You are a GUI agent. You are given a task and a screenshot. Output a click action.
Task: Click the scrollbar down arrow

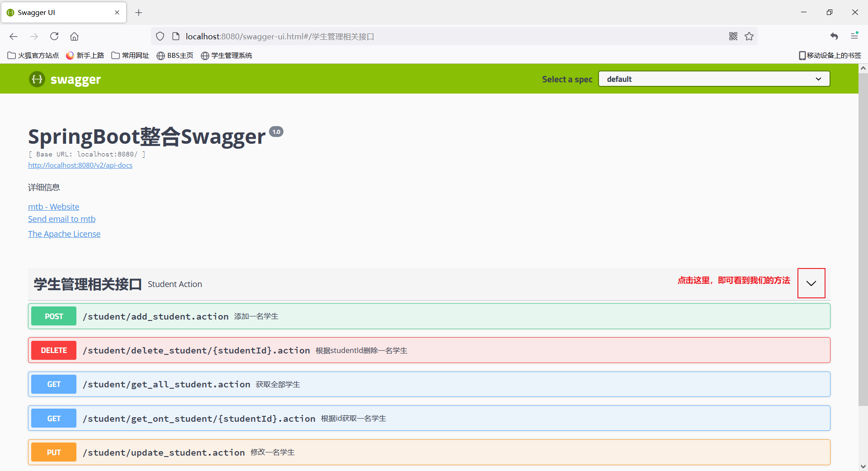click(x=863, y=466)
